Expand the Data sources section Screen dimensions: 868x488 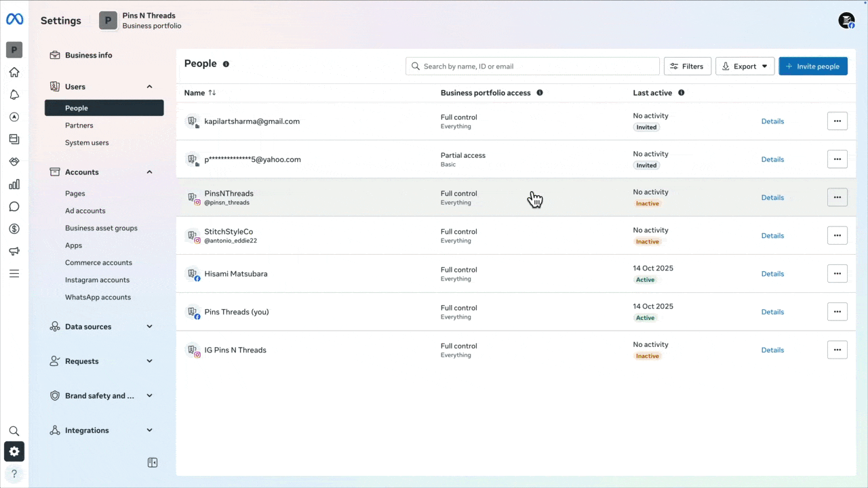149,327
